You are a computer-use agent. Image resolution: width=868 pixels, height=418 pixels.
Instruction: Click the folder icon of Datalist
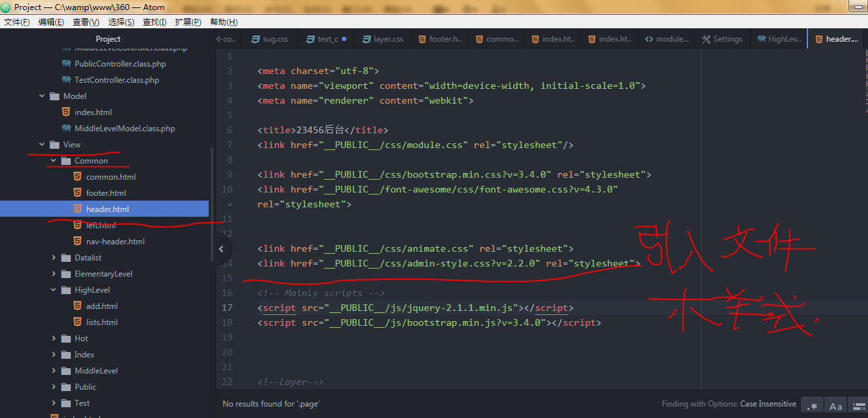(66, 258)
